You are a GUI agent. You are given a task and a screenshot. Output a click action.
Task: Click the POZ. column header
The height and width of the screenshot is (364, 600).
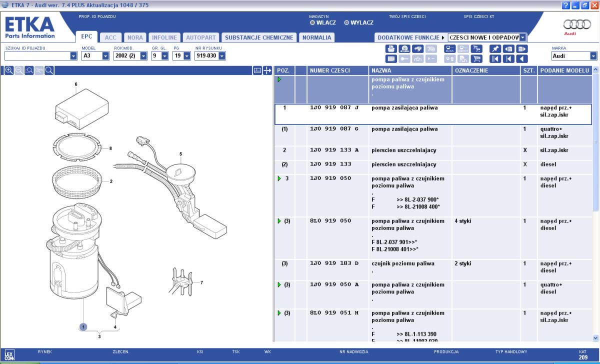(284, 71)
